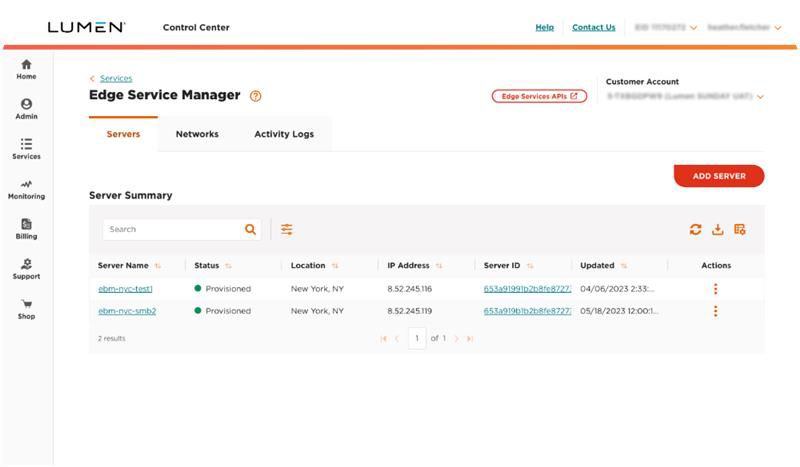
Task: Click the ADD SERVER button
Action: [719, 176]
